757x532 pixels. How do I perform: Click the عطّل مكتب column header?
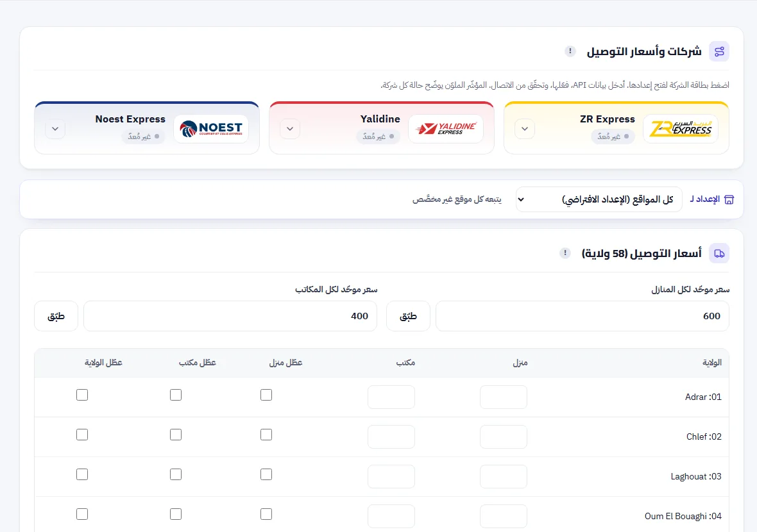pos(198,362)
